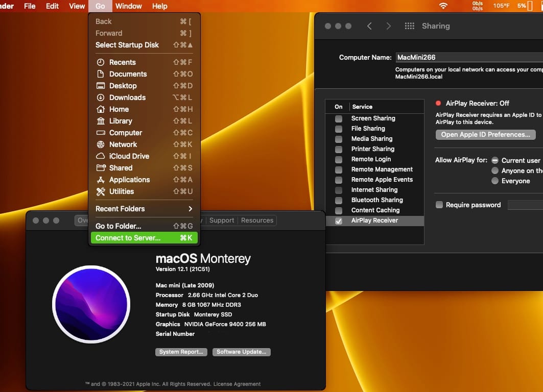Enable the Printer Sharing checkbox

pos(339,149)
